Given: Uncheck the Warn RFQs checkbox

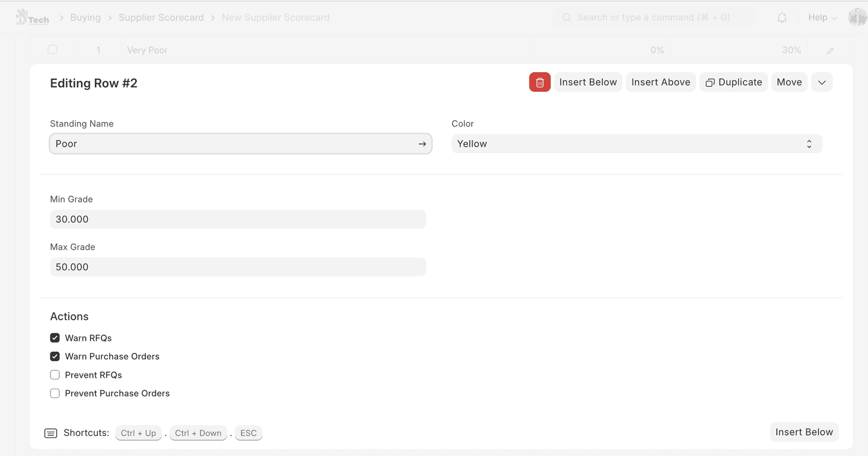Looking at the screenshot, I should (55, 338).
